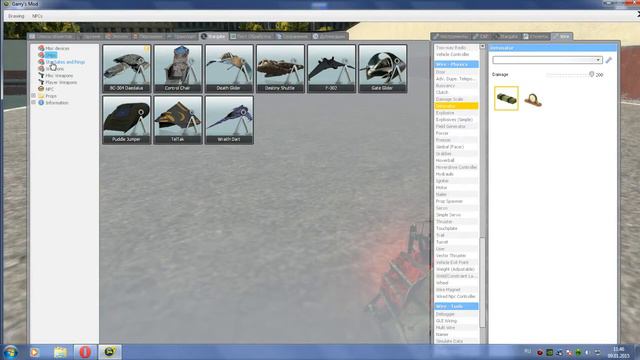
Task: Open the Player Weapons category
Action: pyautogui.click(x=61, y=82)
